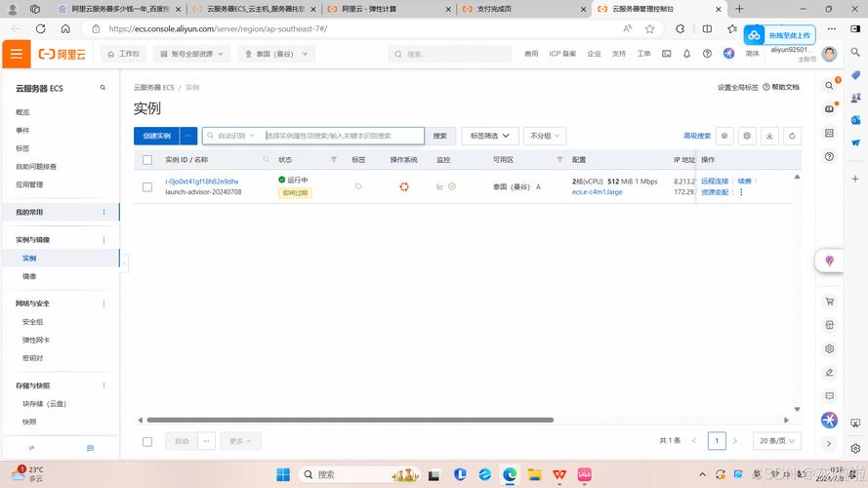Viewport: 868px width, 488px height.
Task: Search within the 实例 ID / 名称 column
Action: point(266,159)
